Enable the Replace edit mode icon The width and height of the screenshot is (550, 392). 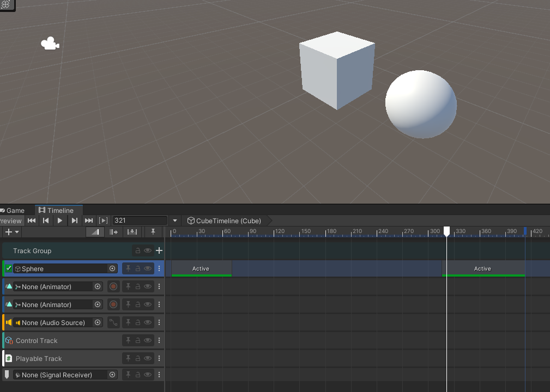(132, 232)
